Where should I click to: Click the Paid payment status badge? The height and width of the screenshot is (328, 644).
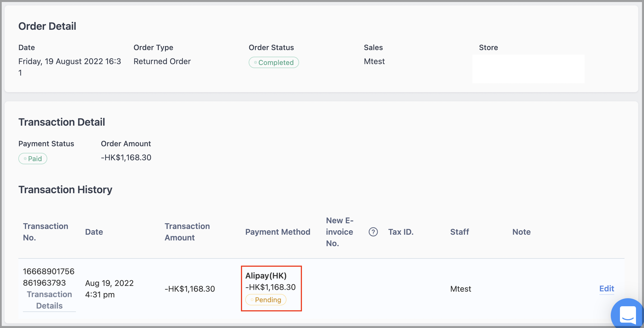coord(33,159)
